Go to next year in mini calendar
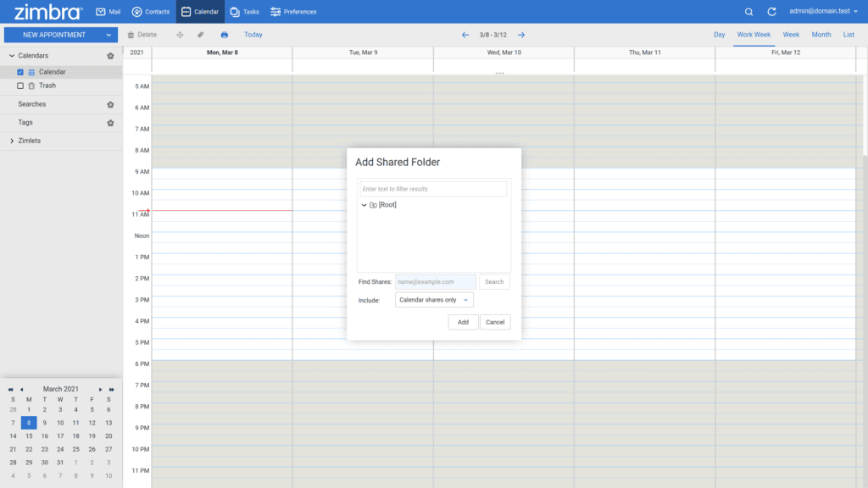Screen dimensions: 868x488 111,390
